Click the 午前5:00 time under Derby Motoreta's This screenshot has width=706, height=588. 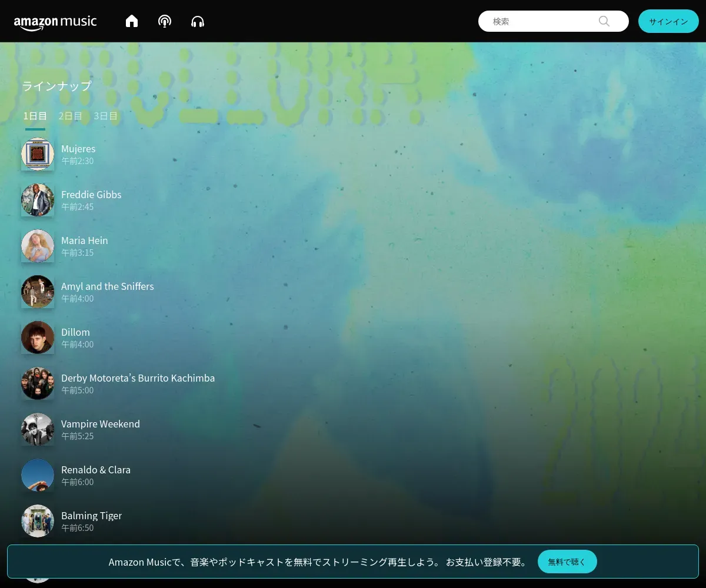click(78, 390)
